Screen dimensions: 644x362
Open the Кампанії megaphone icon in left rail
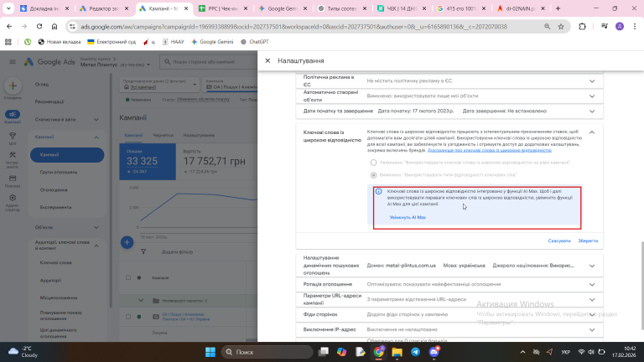[x=13, y=115]
